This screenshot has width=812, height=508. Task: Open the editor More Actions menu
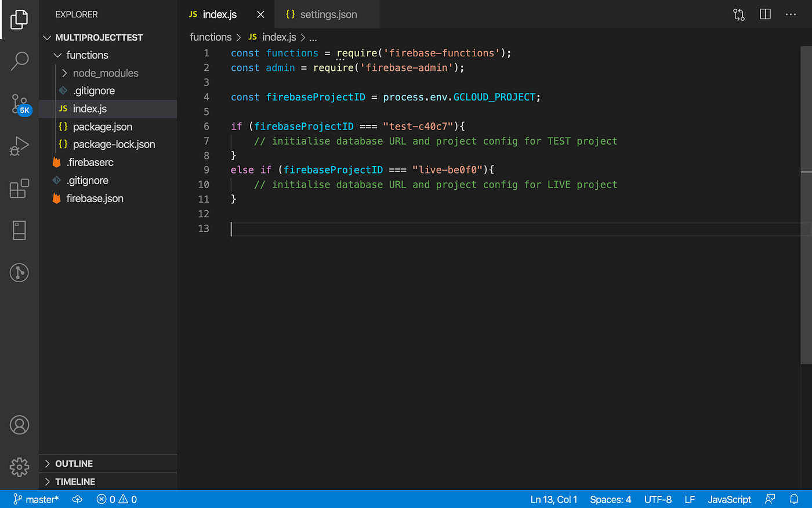[791, 14]
